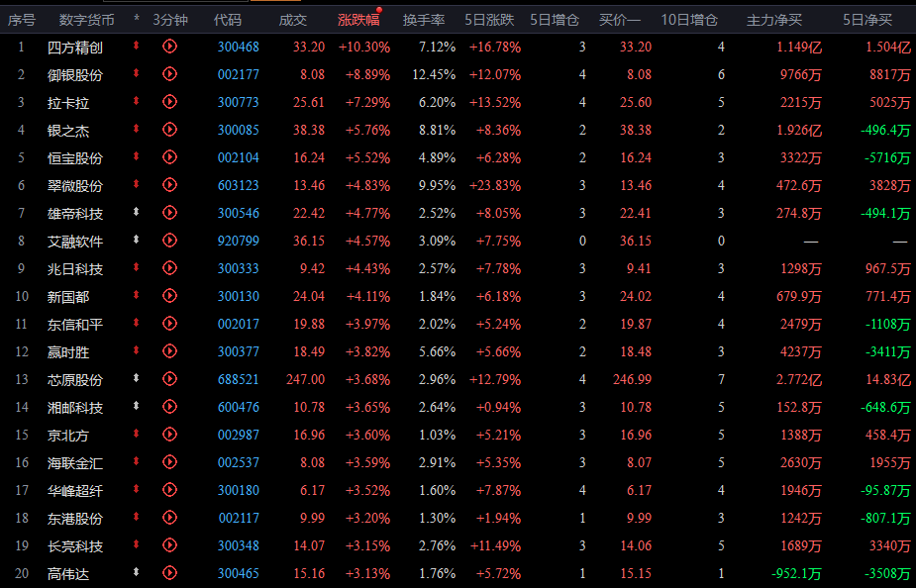This screenshot has width=916, height=588.
Task: Click the red marker icon beside 东港股份
Action: point(137,518)
